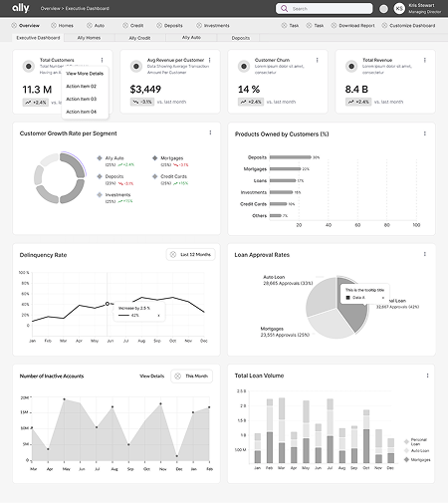Screen dimensions: 448x503
Task: Click the Total Revenue card circle icon
Action: [x=351, y=67]
